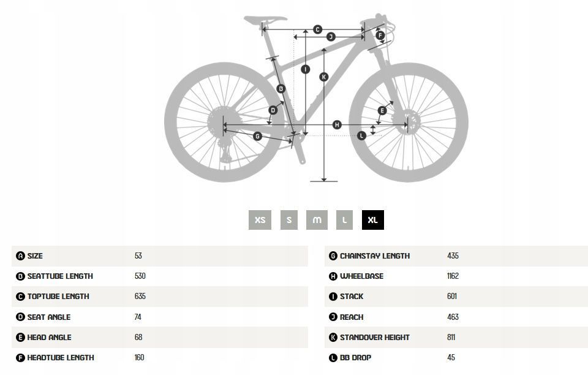Viewport: 588px width, 375px height.
Task: Click the Seattube Length row label
Action: (x=60, y=276)
